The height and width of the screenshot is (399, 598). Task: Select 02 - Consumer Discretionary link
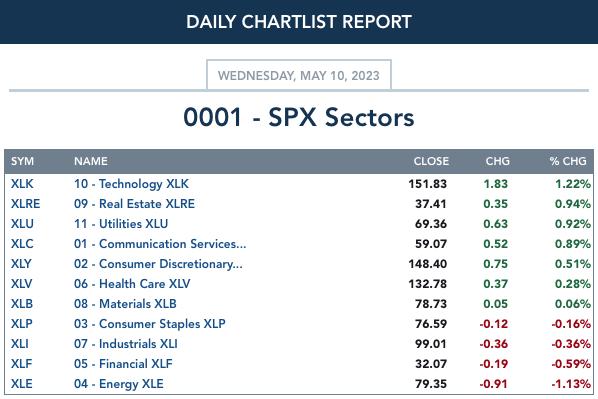click(158, 264)
